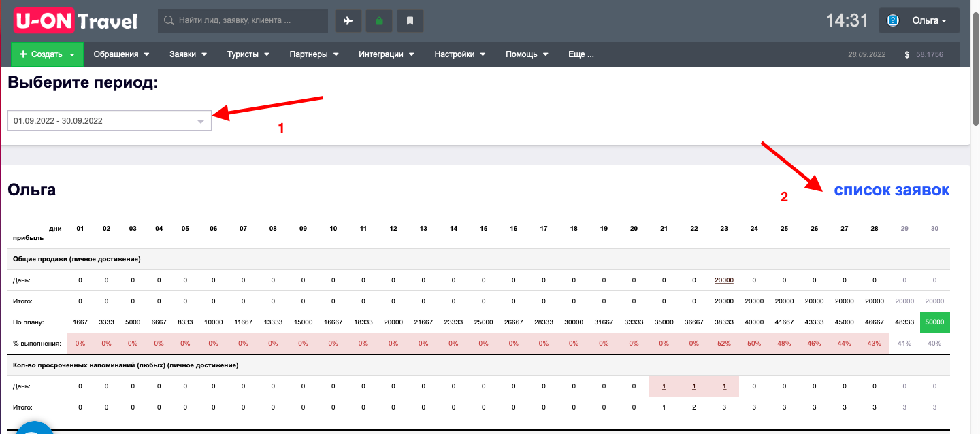Viewport: 980px width, 434px height.
Task: Click the 1667 plan value
Action: 80,322
